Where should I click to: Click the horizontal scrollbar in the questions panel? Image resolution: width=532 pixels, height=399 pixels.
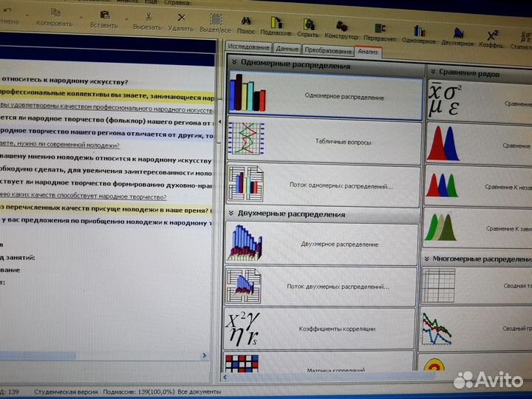103,355
